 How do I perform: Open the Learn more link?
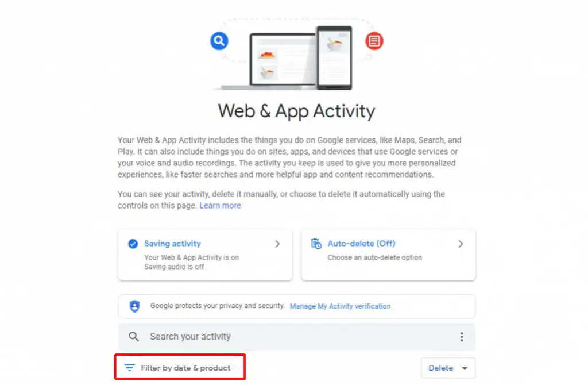220,206
